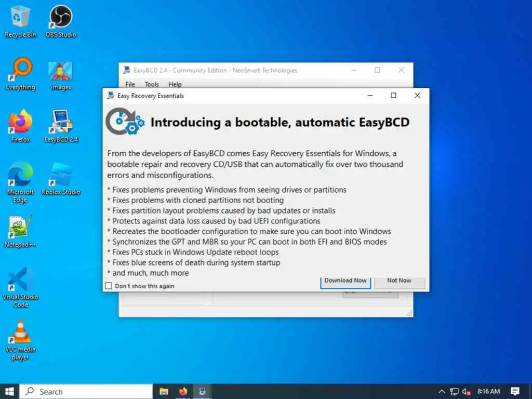Click the "Fixes blue screens of death" line
This screenshot has height=399, width=532.
click(194, 262)
